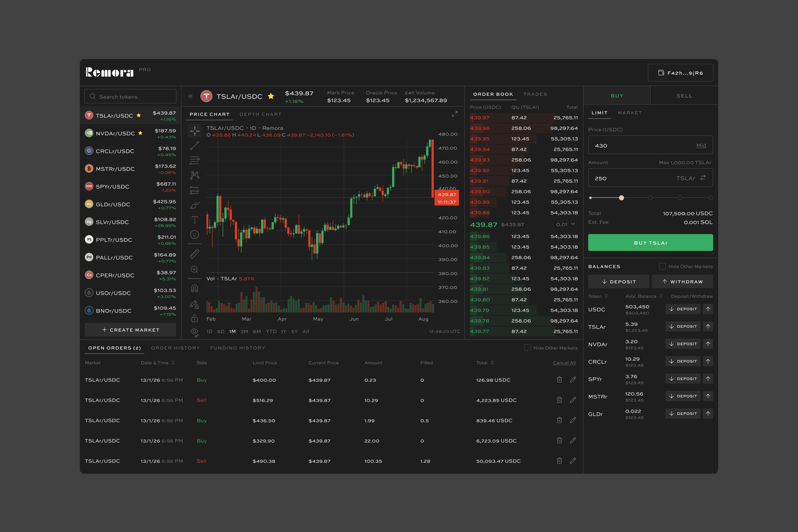Toggle favorite star in TSLAr/USDC header
The width and height of the screenshot is (798, 532).
[271, 96]
